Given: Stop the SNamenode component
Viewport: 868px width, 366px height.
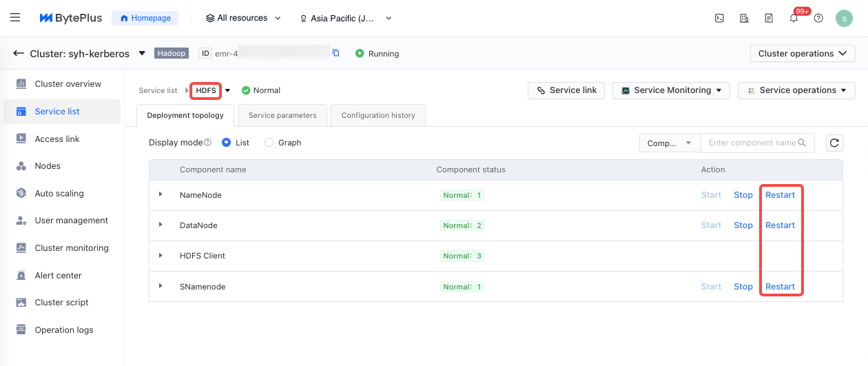Looking at the screenshot, I should [743, 287].
